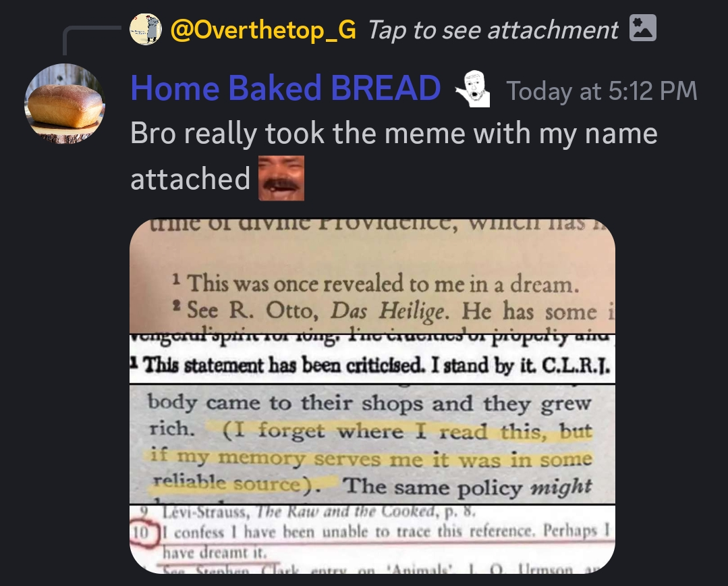Screen dimensions: 728x586
Task: Click the laughing man custom emoji
Action: coord(281,178)
